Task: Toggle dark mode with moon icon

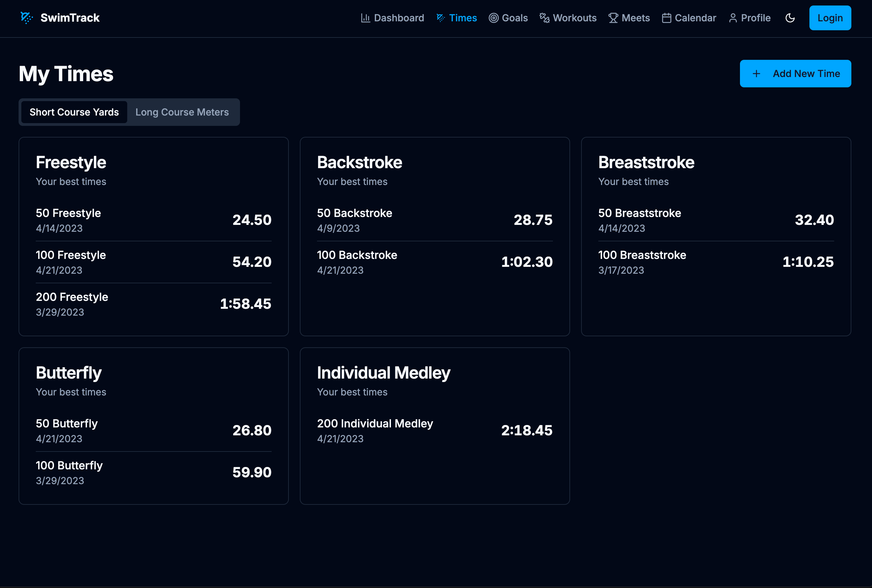Action: point(790,18)
